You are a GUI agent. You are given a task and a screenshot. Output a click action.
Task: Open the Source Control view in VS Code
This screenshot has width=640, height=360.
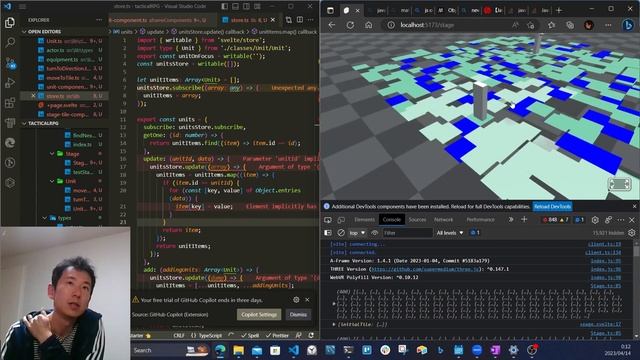tap(10, 63)
